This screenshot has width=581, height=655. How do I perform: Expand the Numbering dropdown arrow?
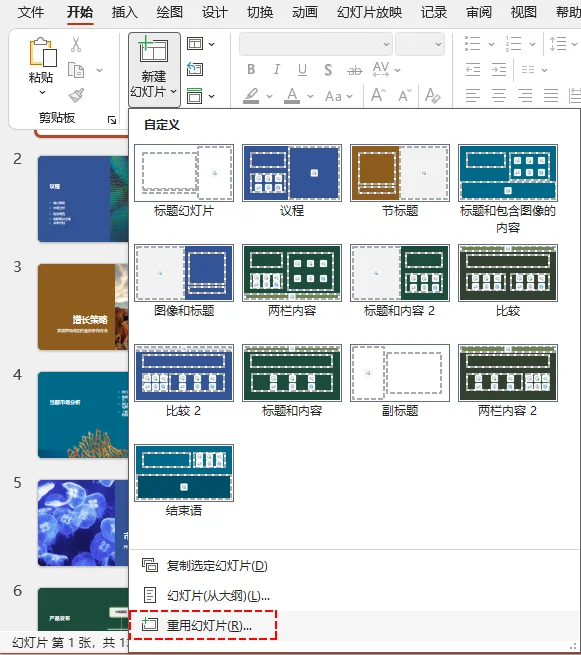(532, 44)
